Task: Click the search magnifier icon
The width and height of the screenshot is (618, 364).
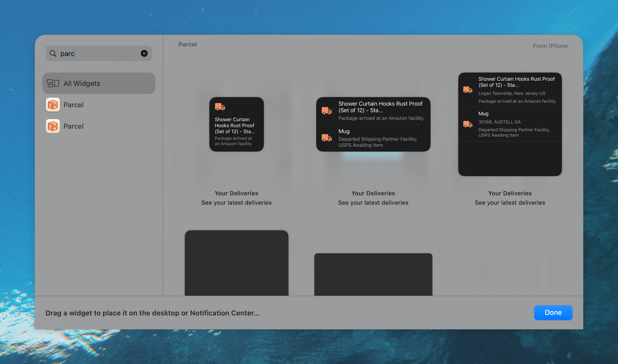Action: [x=53, y=53]
